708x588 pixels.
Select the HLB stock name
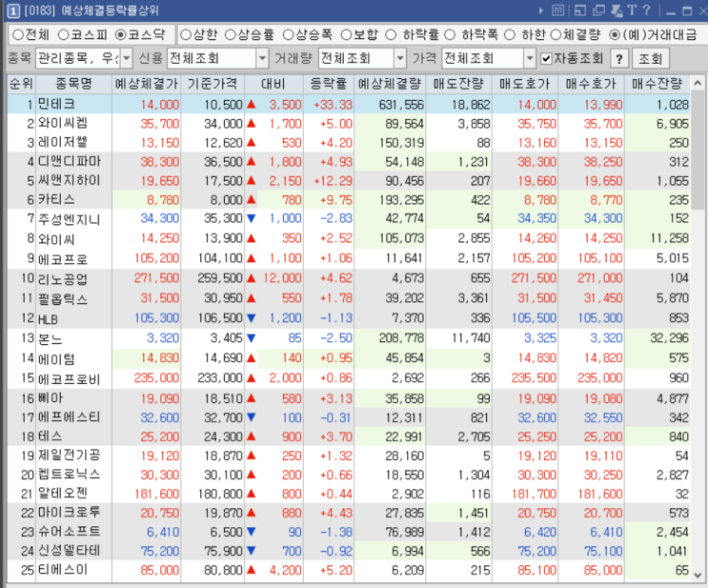[48, 319]
